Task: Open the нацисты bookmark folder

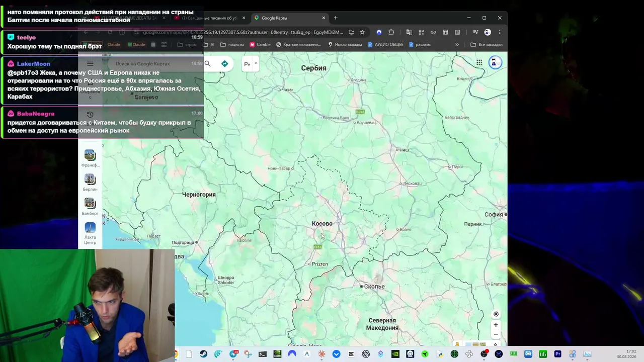Action: tap(232, 45)
